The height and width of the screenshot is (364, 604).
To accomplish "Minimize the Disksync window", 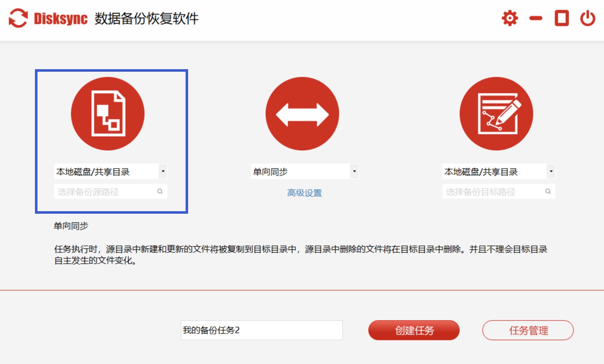I will tap(536, 18).
